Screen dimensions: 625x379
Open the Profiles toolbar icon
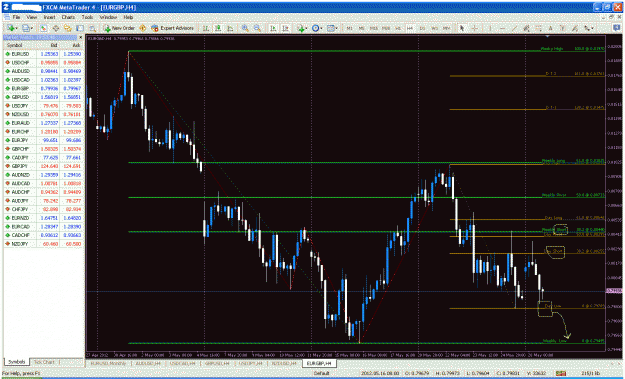(27, 28)
